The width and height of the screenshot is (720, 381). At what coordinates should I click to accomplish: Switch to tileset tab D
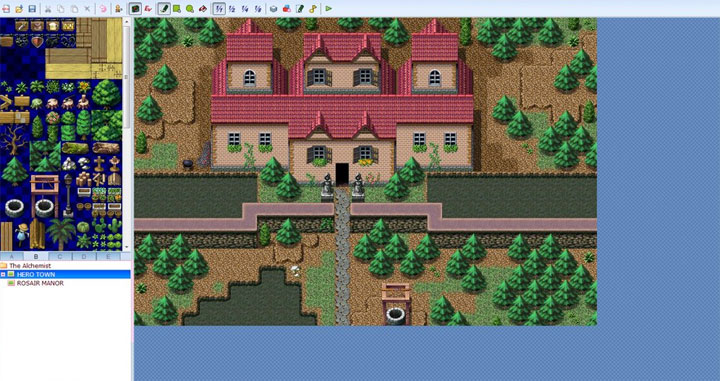(x=84, y=256)
